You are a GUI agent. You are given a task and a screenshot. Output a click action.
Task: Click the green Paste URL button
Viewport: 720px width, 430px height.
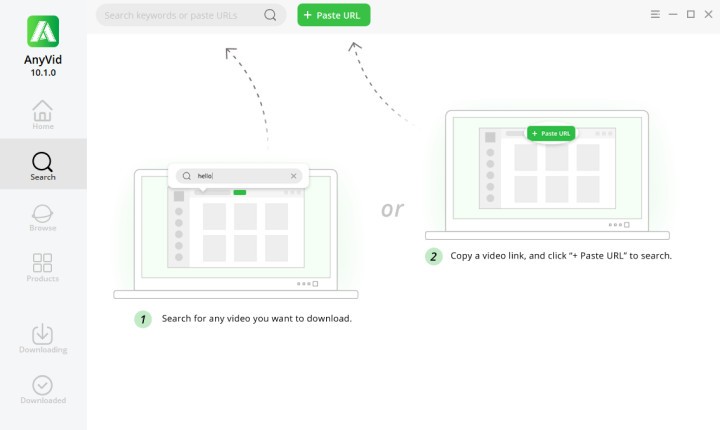[334, 15]
